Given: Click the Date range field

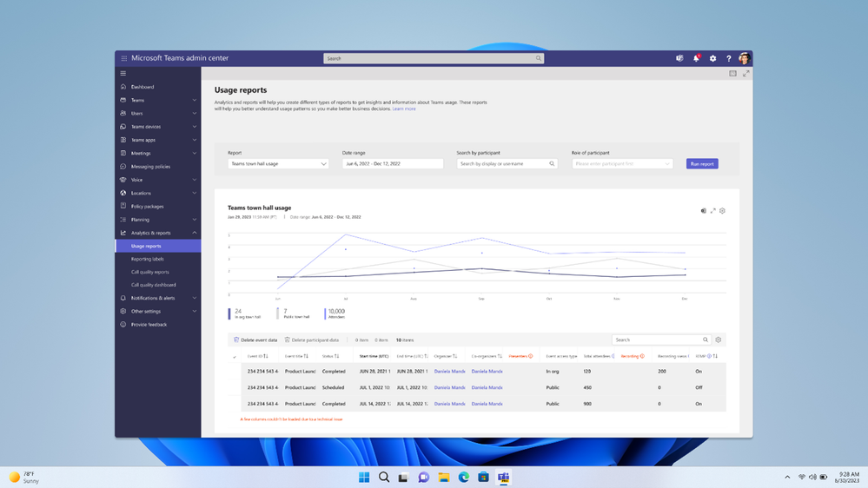Looking at the screenshot, I should coord(393,164).
